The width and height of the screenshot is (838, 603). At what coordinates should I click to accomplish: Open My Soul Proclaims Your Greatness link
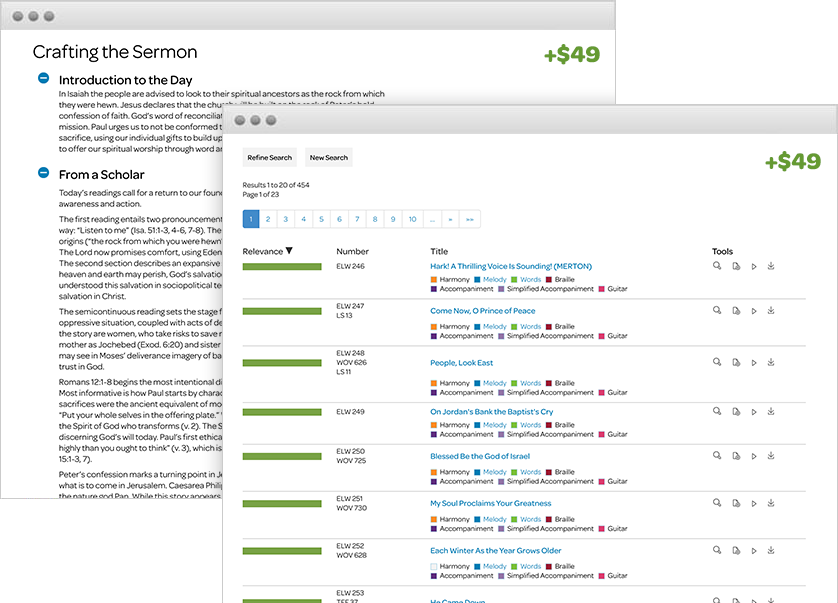pyautogui.click(x=491, y=503)
